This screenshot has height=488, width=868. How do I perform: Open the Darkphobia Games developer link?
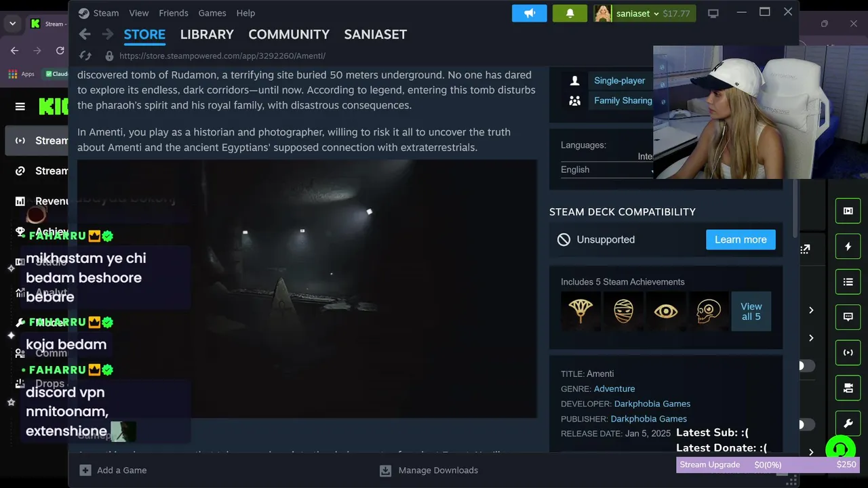point(652,404)
